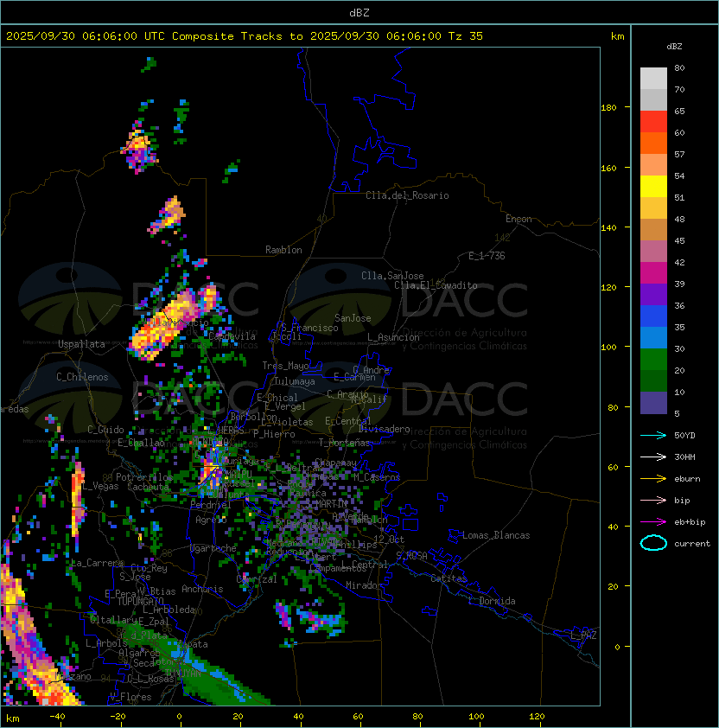Click the 'V_Flores' map label
Screen dimensions: 719x728
(130, 698)
